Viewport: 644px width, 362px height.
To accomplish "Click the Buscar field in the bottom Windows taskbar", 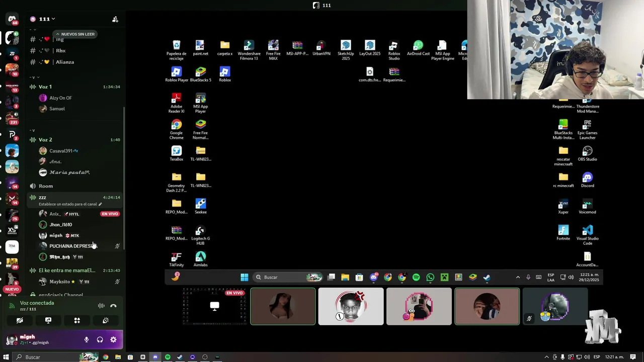I will 55,357.
